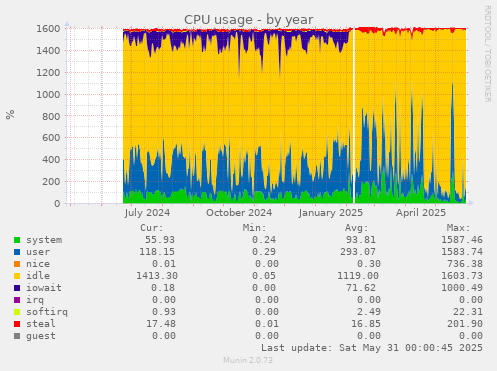Click system max value 1587.46

pyautogui.click(x=462, y=240)
